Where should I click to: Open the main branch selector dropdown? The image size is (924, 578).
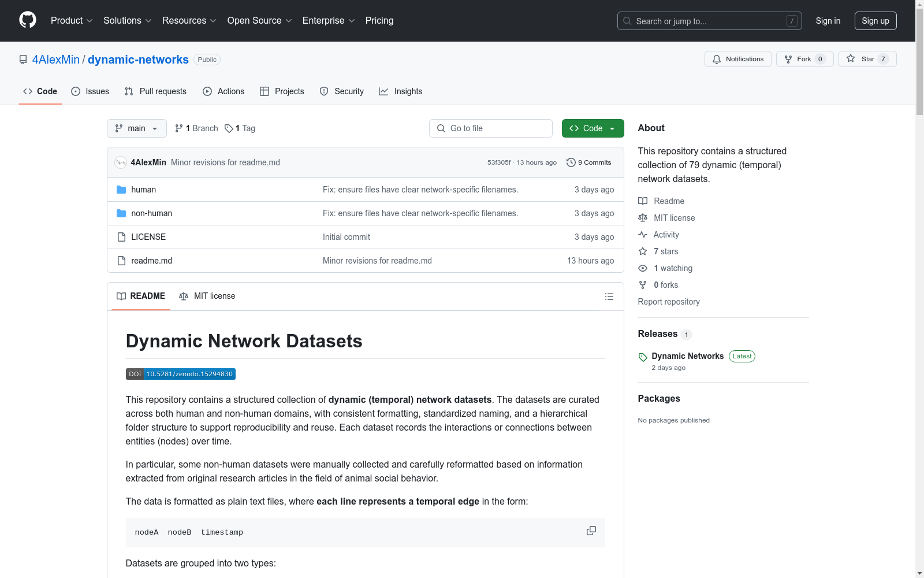[137, 128]
